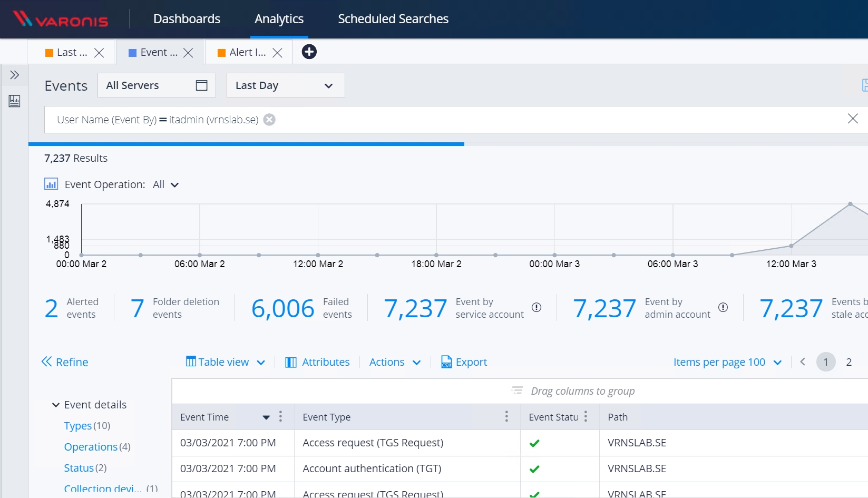Collapse the Refine panel

[46, 362]
